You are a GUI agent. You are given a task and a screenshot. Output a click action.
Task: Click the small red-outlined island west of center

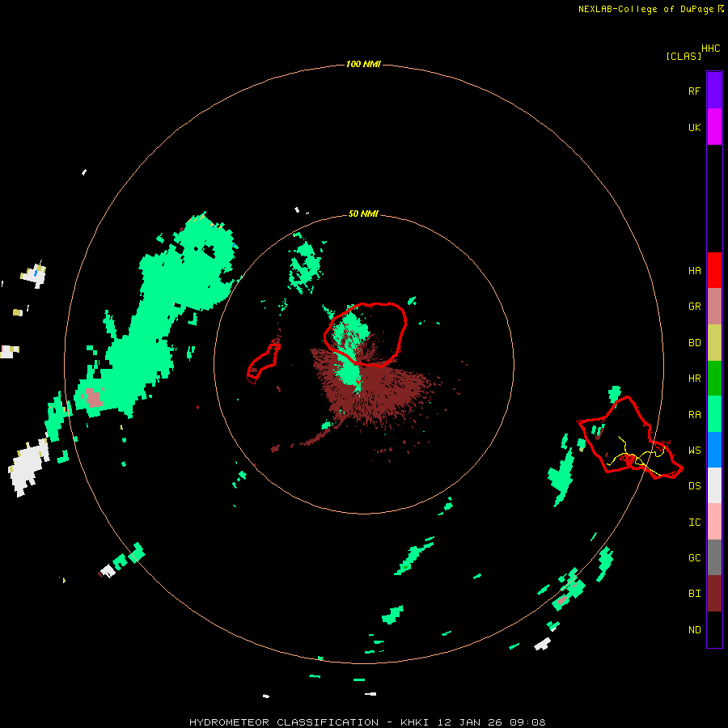(264, 362)
